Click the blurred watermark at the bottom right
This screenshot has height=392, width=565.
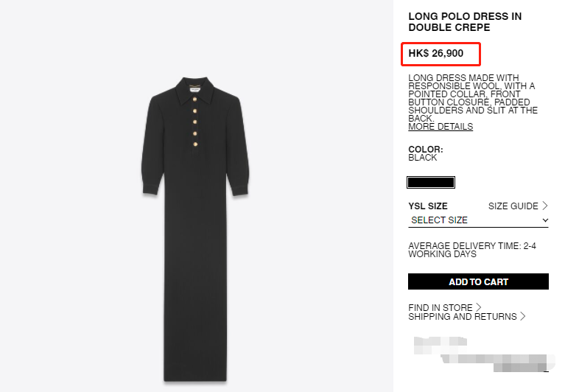point(485,354)
